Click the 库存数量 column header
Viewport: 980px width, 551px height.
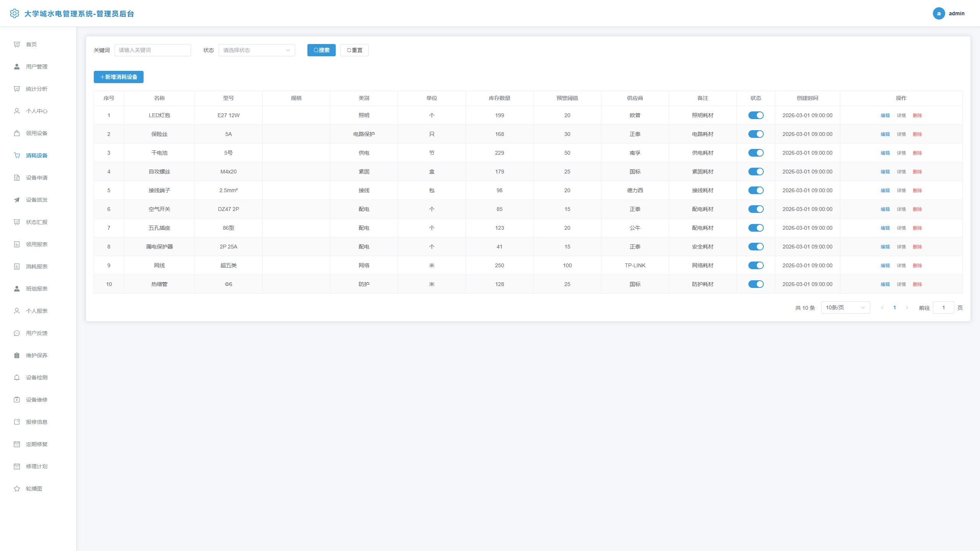(499, 98)
